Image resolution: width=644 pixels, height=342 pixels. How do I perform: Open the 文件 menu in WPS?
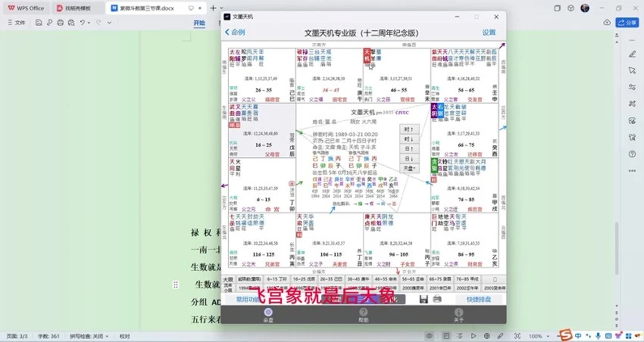pos(17,23)
